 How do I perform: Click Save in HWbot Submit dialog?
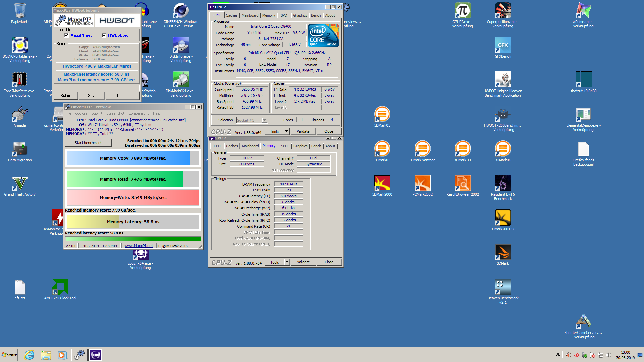click(92, 96)
